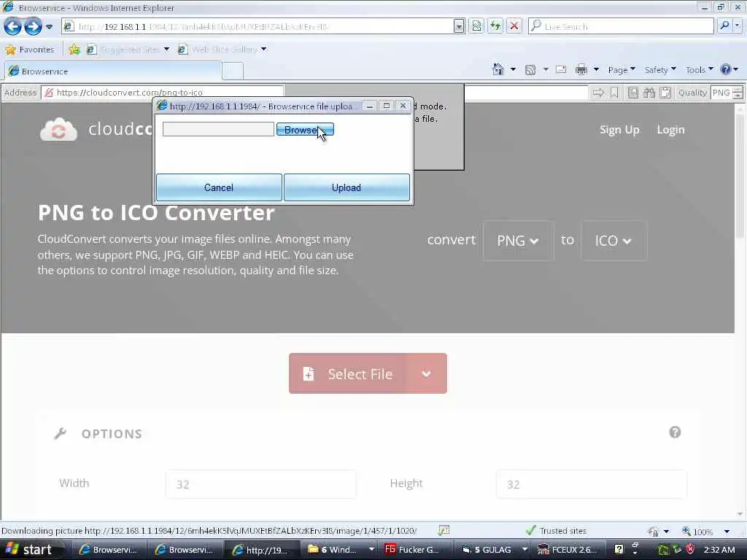
Task: Open the Page menu
Action: [622, 70]
